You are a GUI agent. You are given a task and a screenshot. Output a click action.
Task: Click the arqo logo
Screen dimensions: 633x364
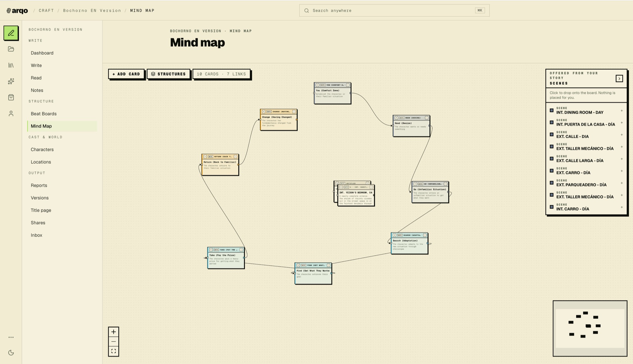[x=17, y=10]
